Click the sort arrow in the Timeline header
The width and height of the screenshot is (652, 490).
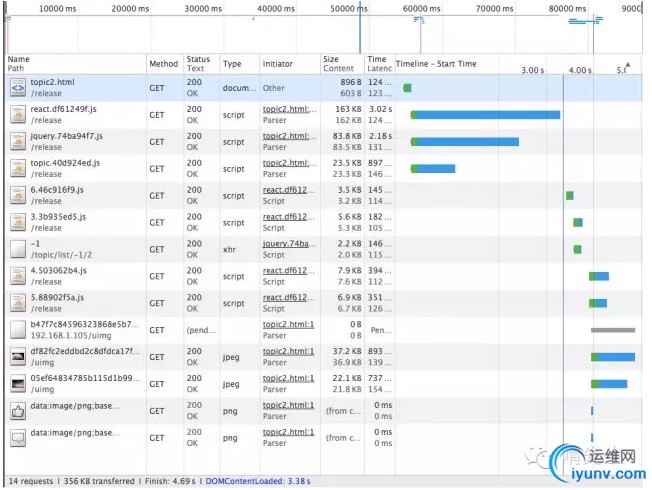[x=628, y=65]
